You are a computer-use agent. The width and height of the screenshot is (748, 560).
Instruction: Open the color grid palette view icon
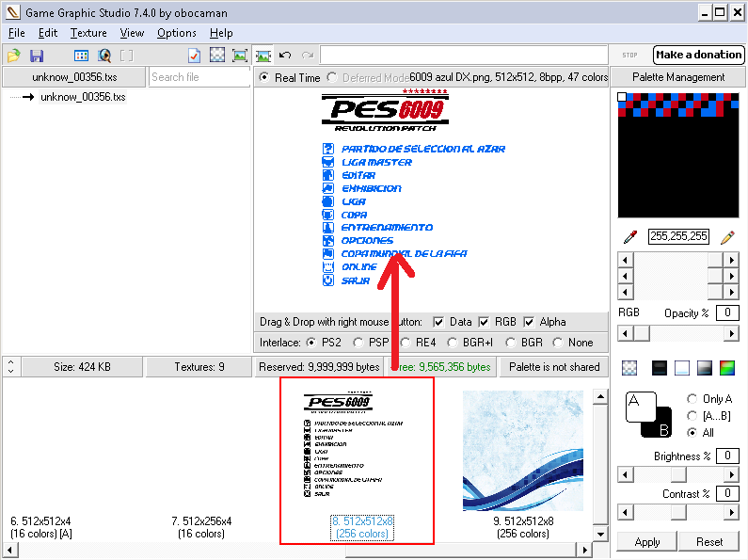[81, 56]
